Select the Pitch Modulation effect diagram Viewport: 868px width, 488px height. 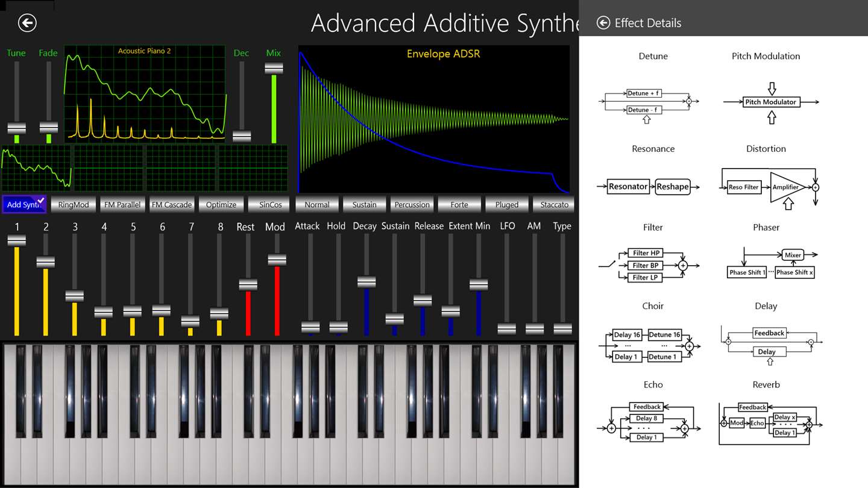point(771,104)
